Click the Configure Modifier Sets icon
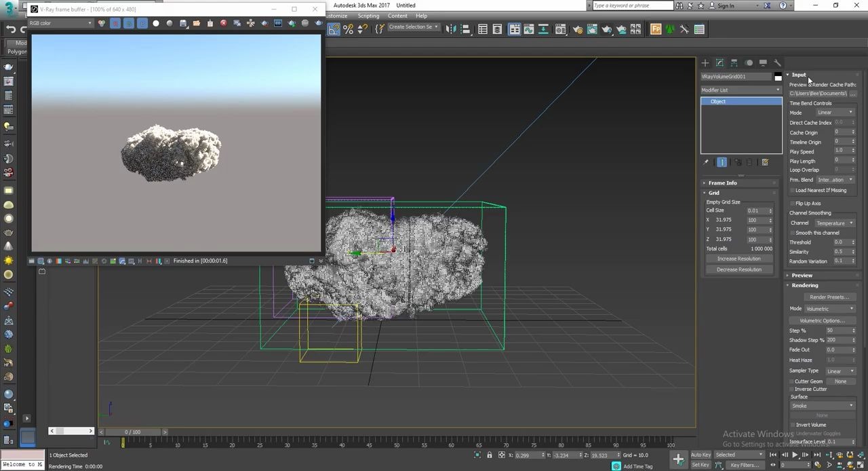Screen dimensions: 868x471 765,162
